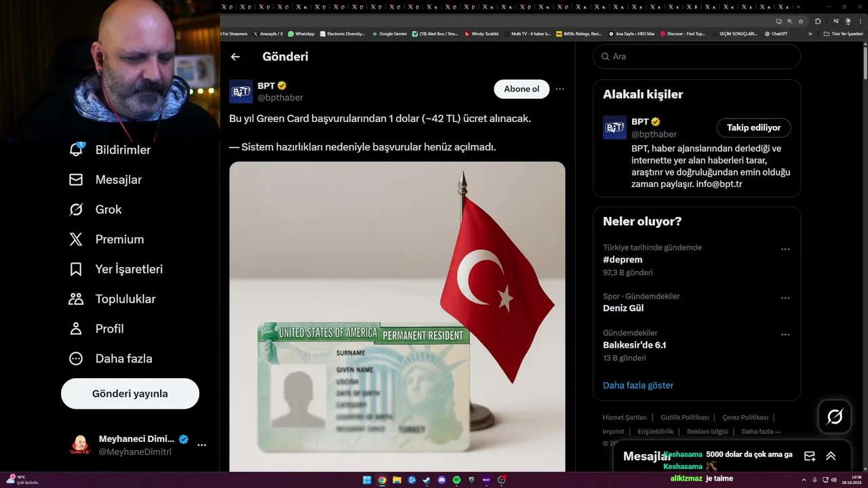Open the weather widget in the taskbar
The image size is (868, 488).
(22, 480)
